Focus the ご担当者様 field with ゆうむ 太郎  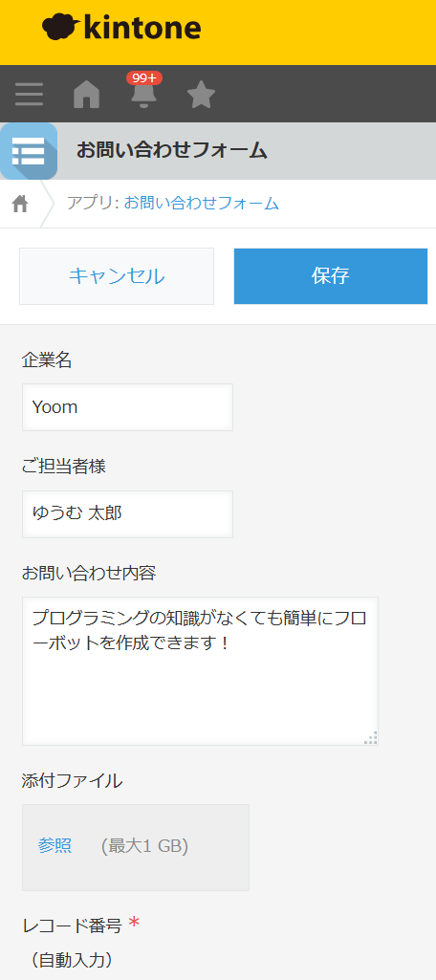127,513
